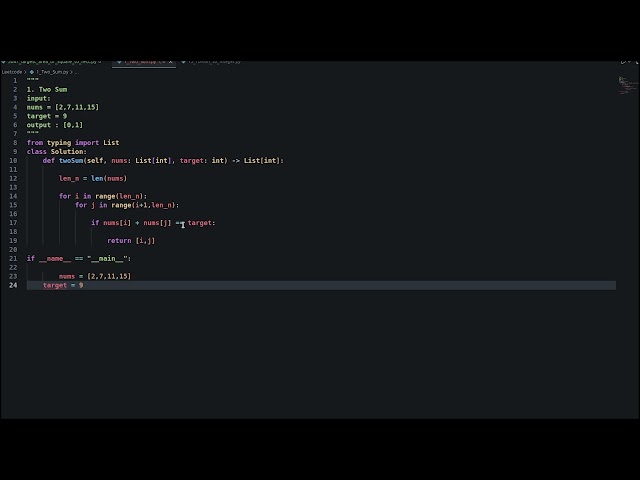Click highlighted 'target = 9' on line 24

(63, 285)
